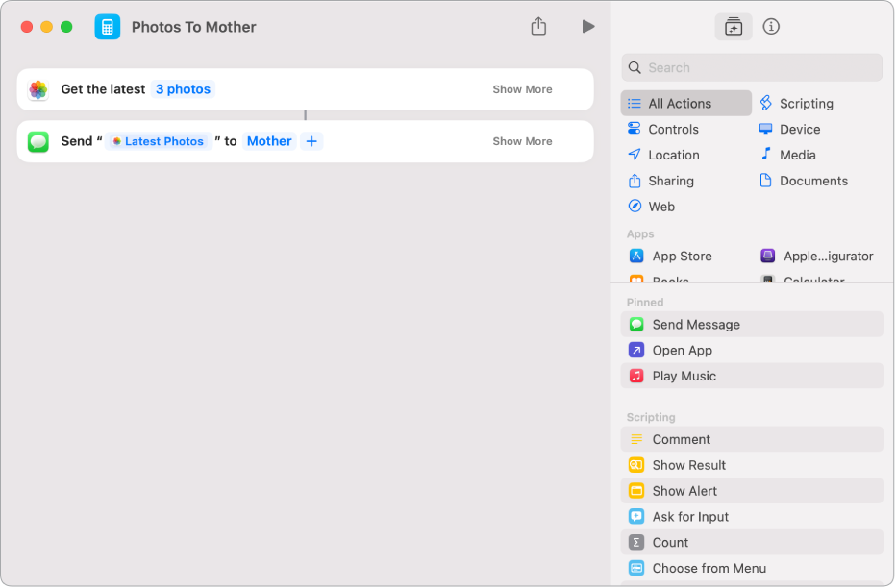
Task: Add the Comment scripting action
Action: [x=752, y=439]
